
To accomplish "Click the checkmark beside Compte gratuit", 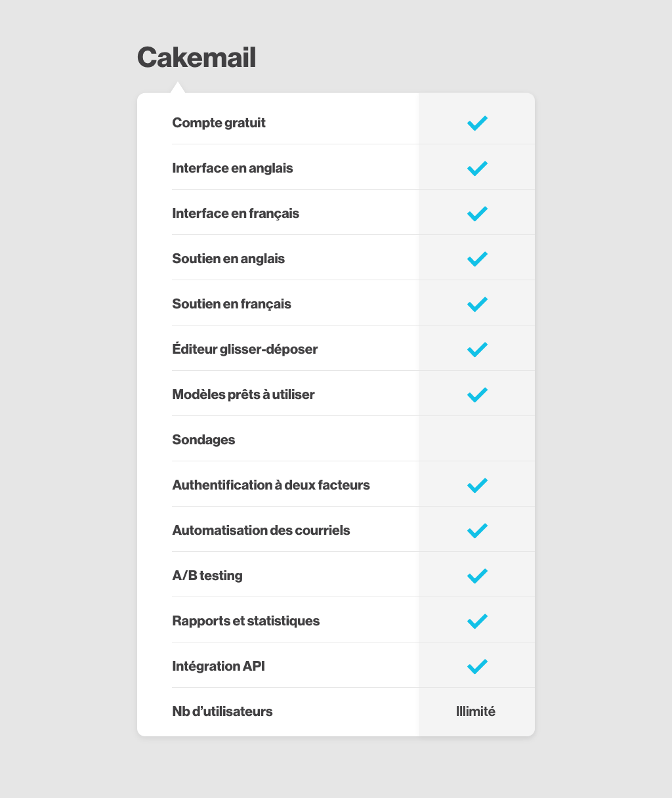I will (477, 123).
